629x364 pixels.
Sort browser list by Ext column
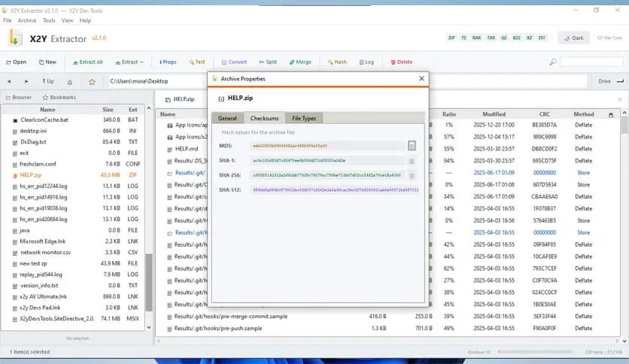coord(132,110)
